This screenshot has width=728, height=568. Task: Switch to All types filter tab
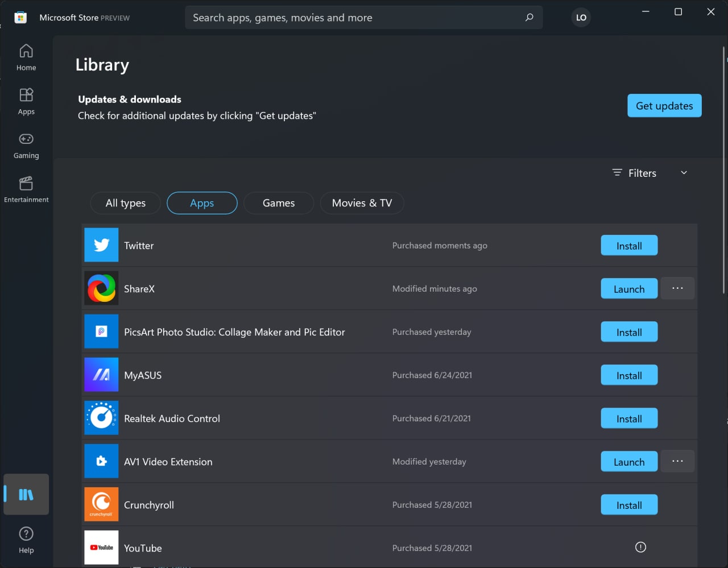pos(126,203)
